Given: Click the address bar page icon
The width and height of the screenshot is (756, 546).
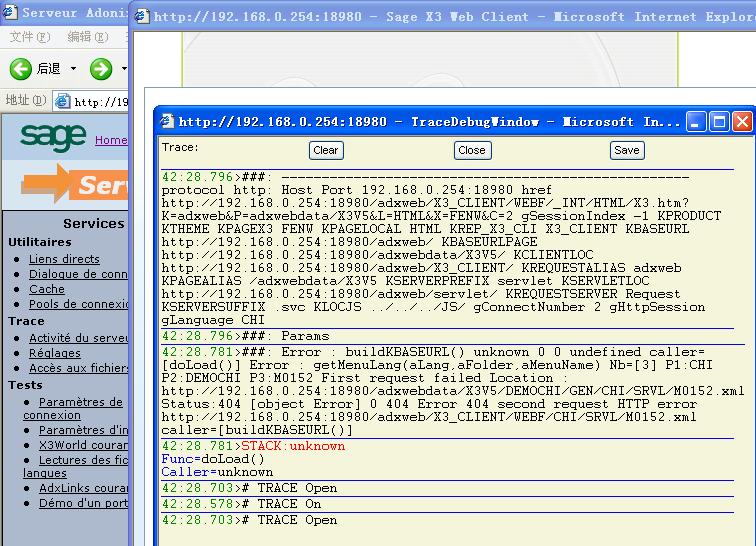Looking at the screenshot, I should 62,101.
